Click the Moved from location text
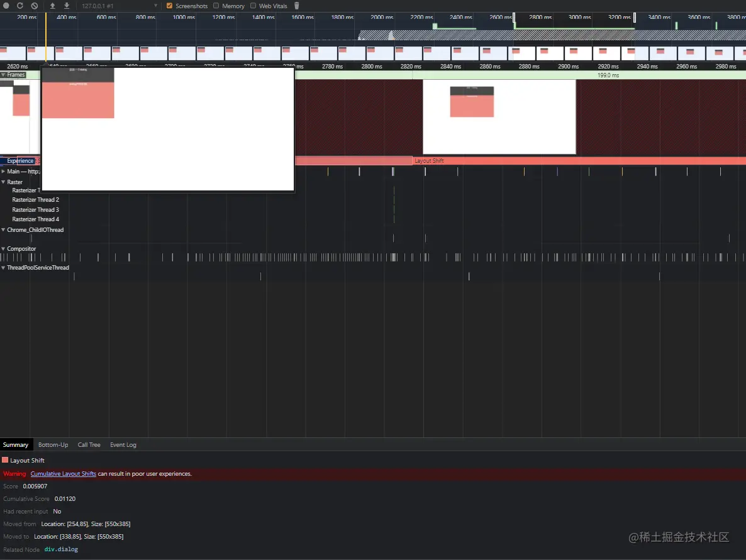The height and width of the screenshot is (560, 746). pyautogui.click(x=86, y=524)
